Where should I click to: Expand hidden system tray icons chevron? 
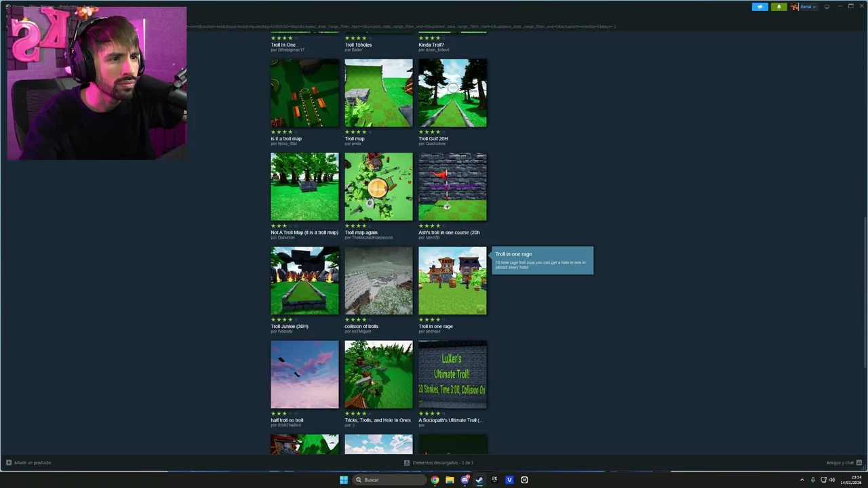[x=802, y=480]
